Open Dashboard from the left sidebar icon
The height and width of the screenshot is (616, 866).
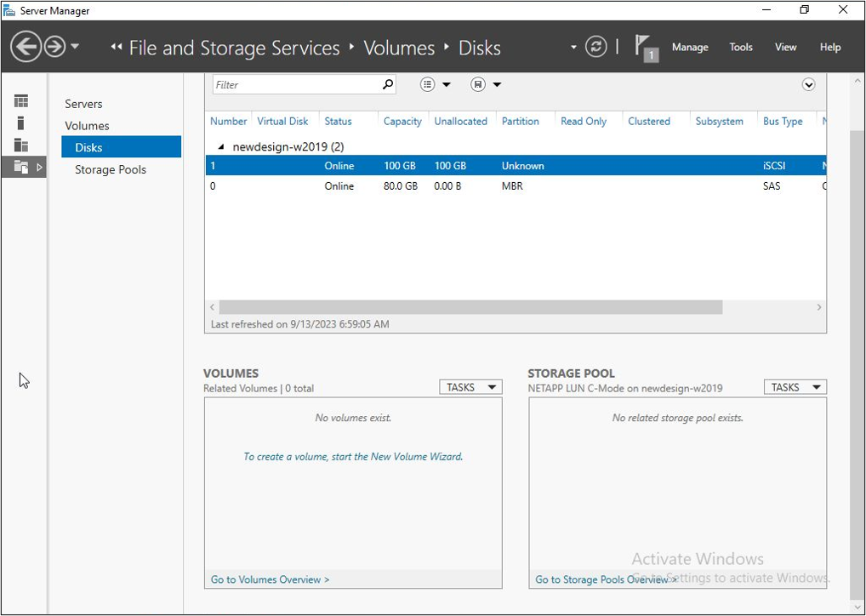click(21, 101)
